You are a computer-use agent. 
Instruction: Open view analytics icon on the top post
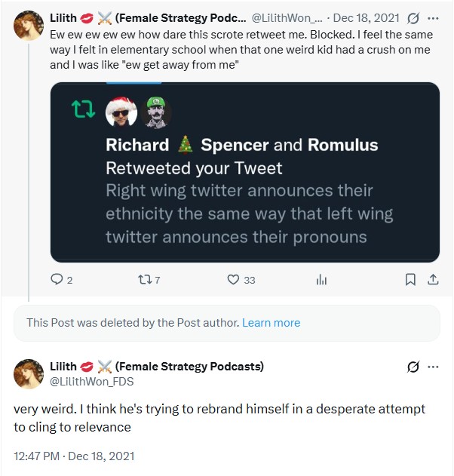coord(321,280)
